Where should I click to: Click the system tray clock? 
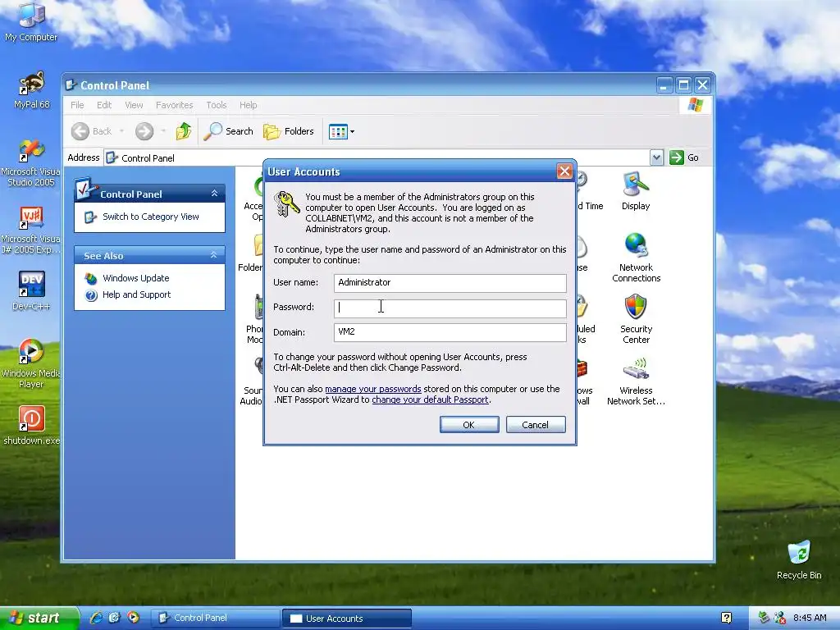(x=810, y=619)
